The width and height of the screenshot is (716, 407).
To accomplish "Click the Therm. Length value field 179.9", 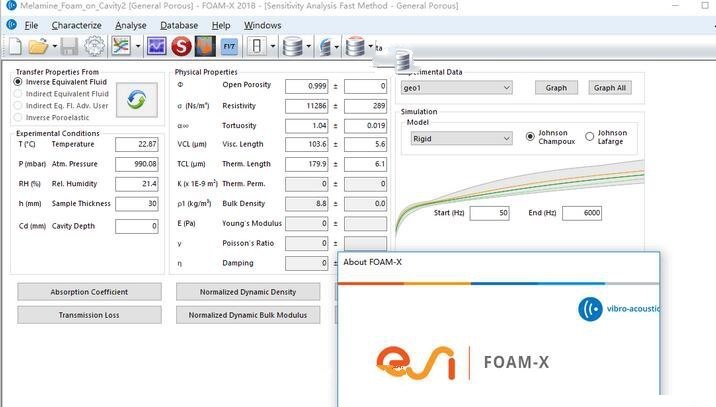I will 306,164.
